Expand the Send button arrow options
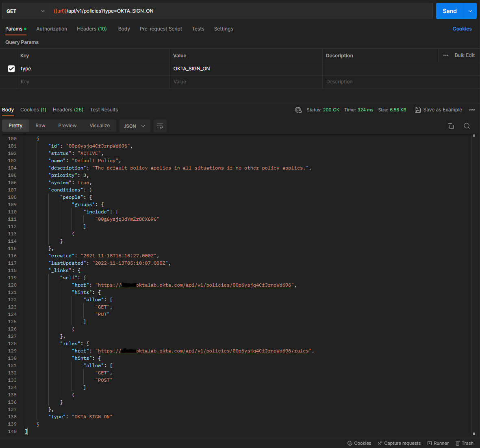 (470, 11)
